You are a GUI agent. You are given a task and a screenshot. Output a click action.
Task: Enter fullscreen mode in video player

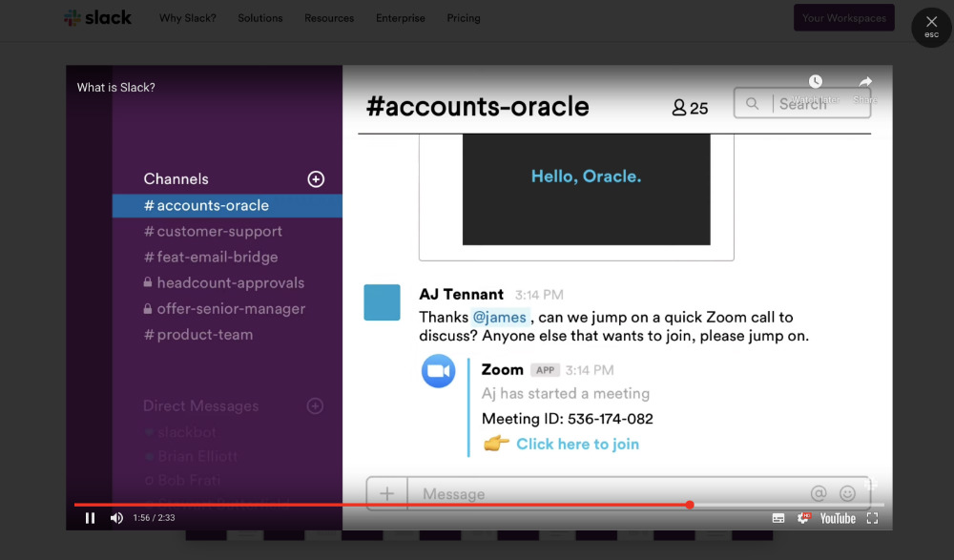(x=873, y=518)
